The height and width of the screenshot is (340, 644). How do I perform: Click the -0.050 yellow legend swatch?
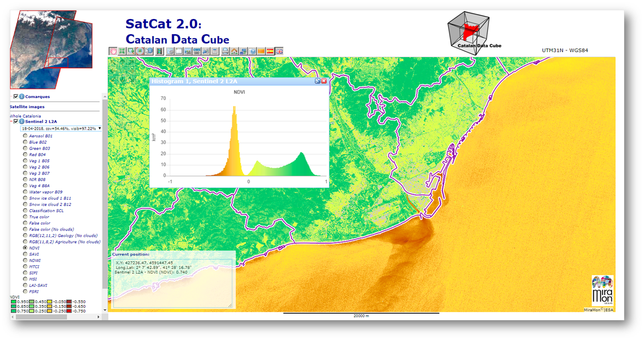[50, 302]
